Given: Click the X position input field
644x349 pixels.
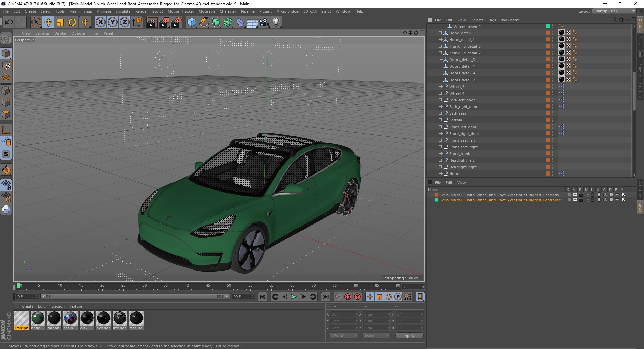Looking at the screenshot, I should coord(344,314).
